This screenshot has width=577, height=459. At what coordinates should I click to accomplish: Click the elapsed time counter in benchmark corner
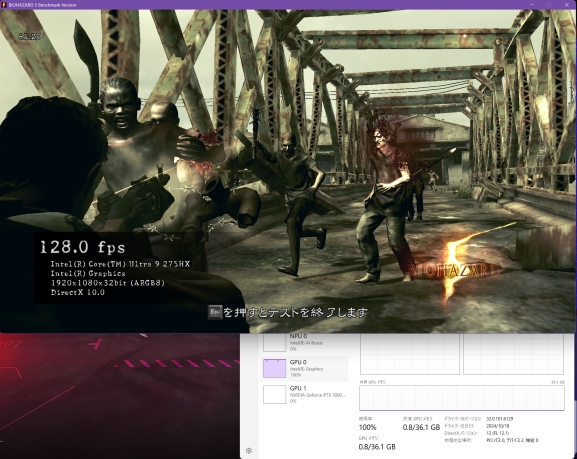pos(29,36)
